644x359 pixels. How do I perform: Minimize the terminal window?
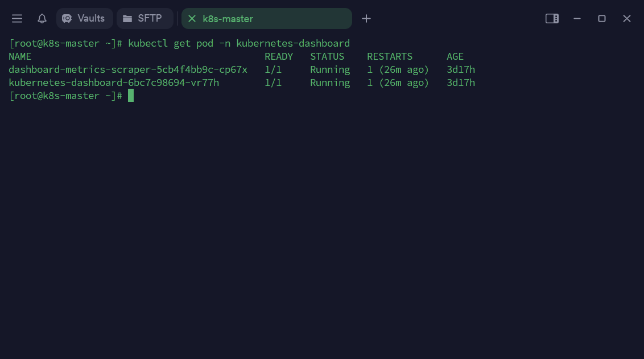tap(577, 19)
